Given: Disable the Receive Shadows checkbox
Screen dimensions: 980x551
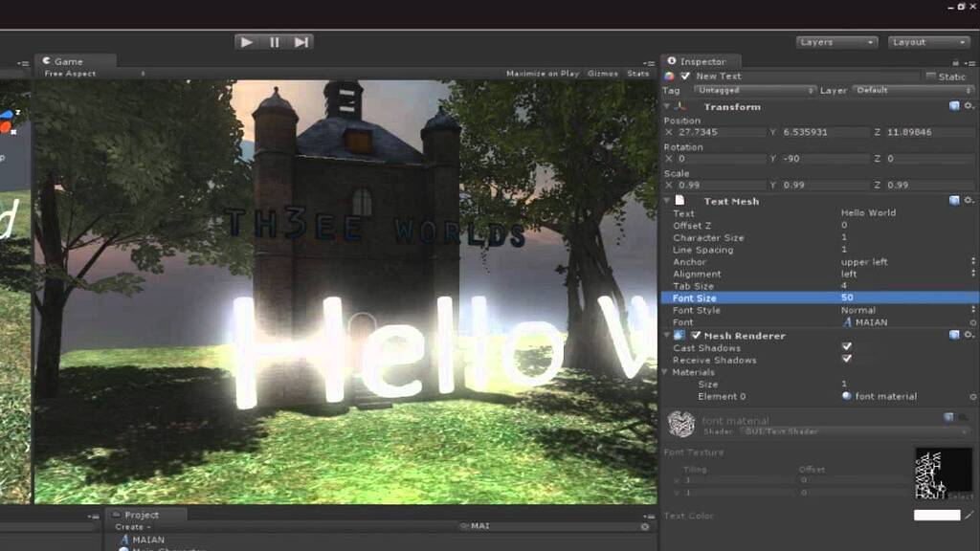Looking at the screenshot, I should (x=847, y=360).
